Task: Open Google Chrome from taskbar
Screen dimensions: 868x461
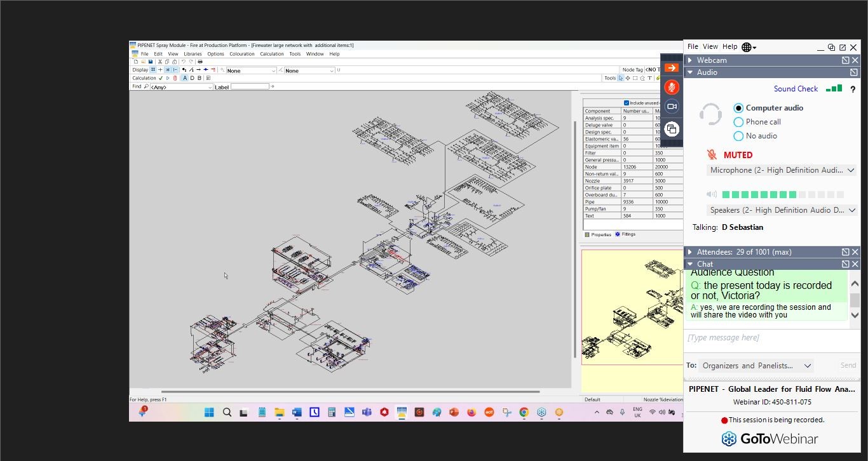Action: pyautogui.click(x=524, y=412)
